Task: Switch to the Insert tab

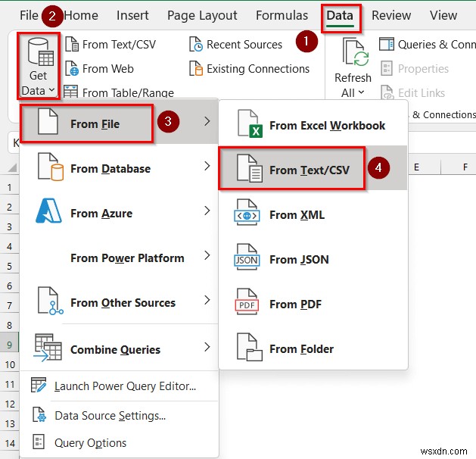Action: click(132, 15)
